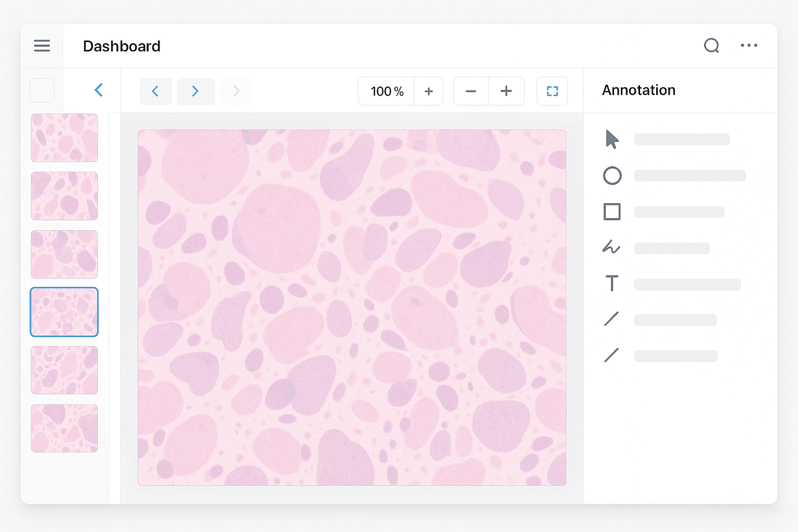Open the three-dot more options menu
The height and width of the screenshot is (532, 798).
tap(749, 46)
